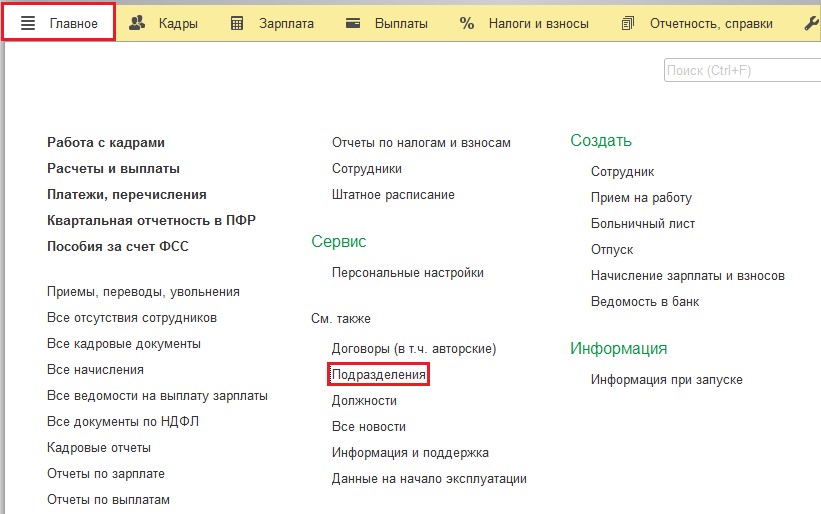The height and width of the screenshot is (514, 821).
Task: Click the hamburger icon in Главное
Action: 28,23
